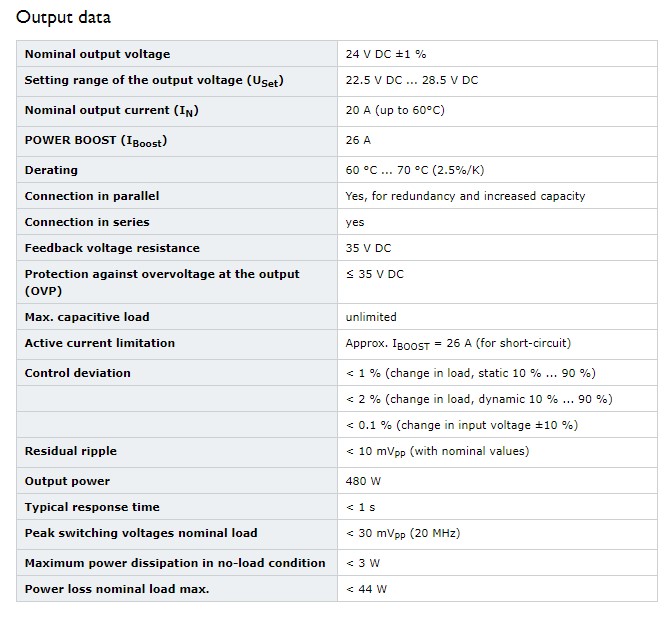Click the POWER BOOST row label
Screen dimensions: 672x620
point(96,141)
